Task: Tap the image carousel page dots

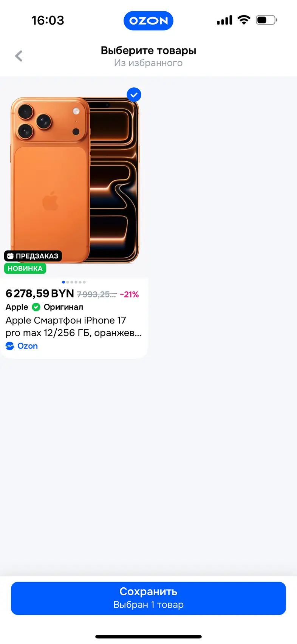Action: [x=74, y=282]
